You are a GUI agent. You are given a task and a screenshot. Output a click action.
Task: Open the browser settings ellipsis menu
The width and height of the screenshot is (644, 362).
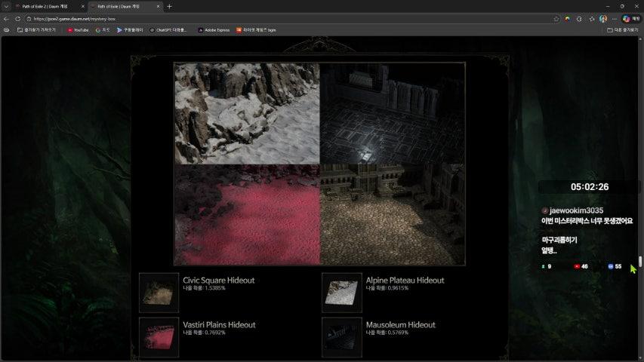coord(615,19)
